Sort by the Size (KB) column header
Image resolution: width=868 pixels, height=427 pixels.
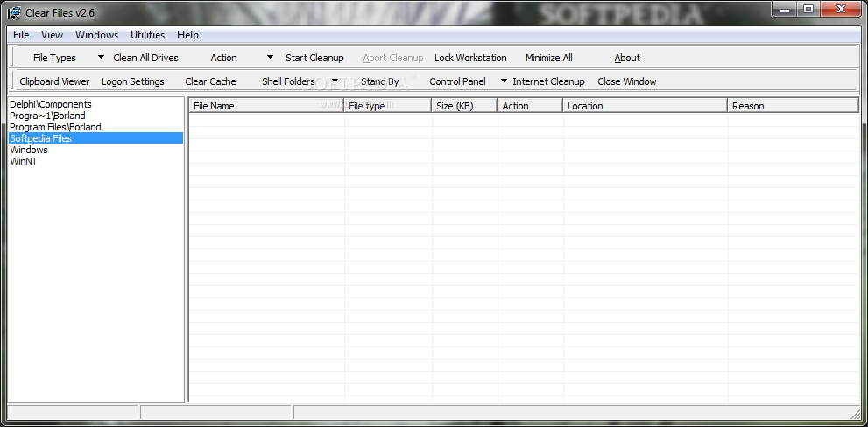tap(464, 106)
